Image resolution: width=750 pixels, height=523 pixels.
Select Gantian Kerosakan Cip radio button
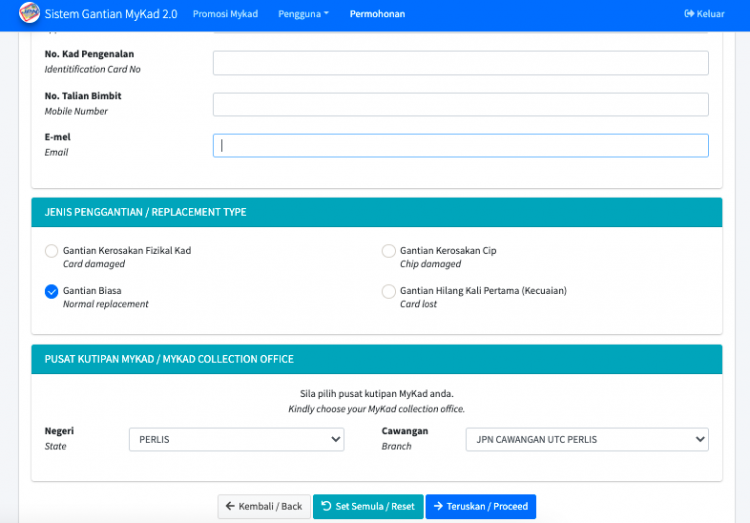[388, 251]
